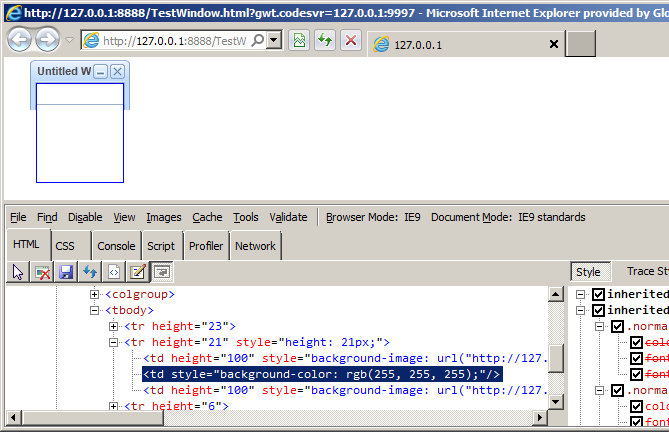Expand the colgroup node
Image resolution: width=669 pixels, height=433 pixels.
(95, 295)
